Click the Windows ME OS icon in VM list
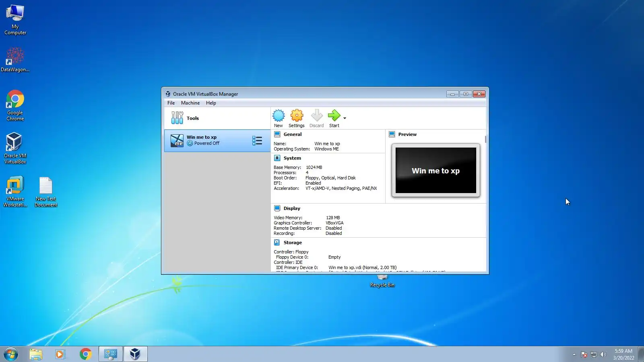This screenshot has height=362, width=644. tap(177, 140)
